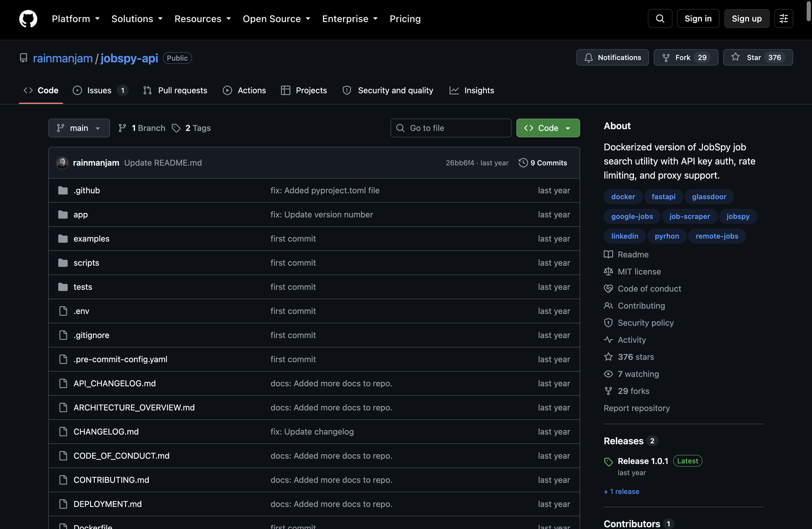
Task: Expand the Enterprise menu
Action: [350, 19]
